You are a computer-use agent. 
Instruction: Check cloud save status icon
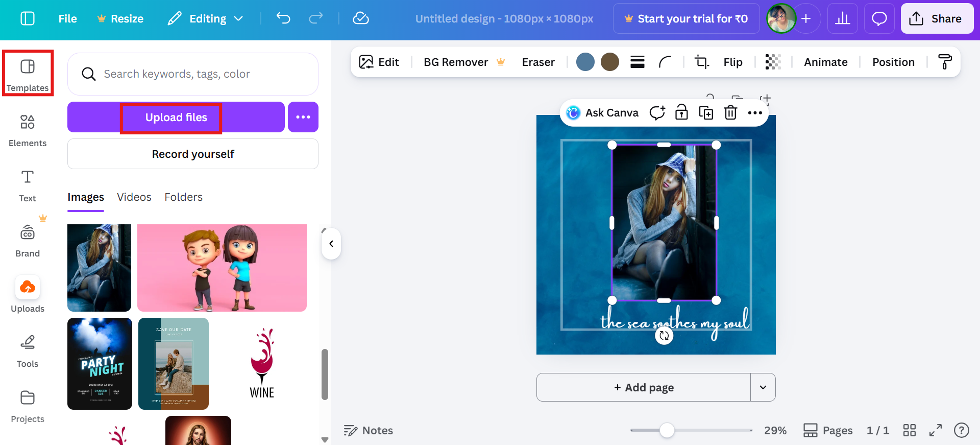[361, 19]
